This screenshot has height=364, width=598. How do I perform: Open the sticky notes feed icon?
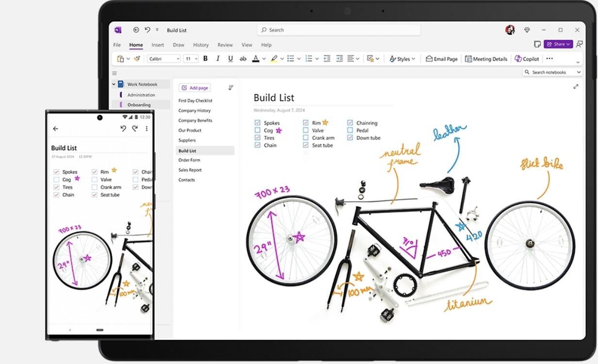(x=537, y=44)
